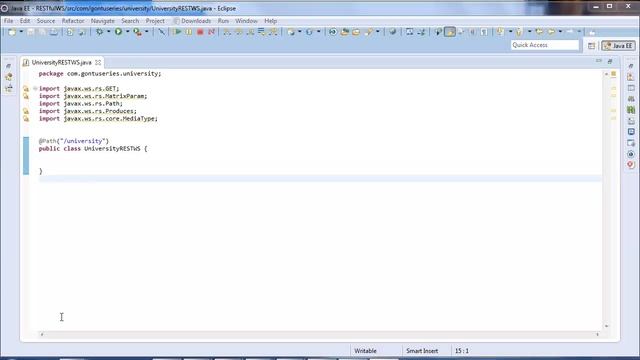This screenshot has width=640, height=360.
Task: Click the Open Type toolbar icon
Action: coord(344,32)
